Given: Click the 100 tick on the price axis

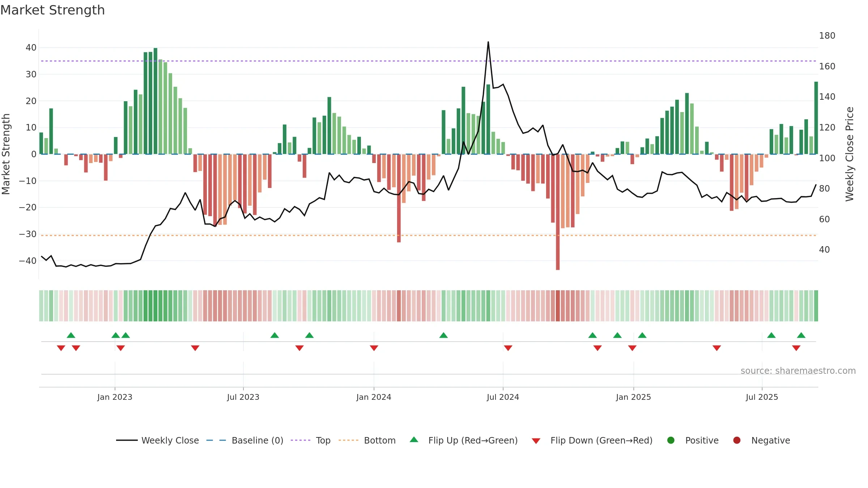Looking at the screenshot, I should coord(827,158).
